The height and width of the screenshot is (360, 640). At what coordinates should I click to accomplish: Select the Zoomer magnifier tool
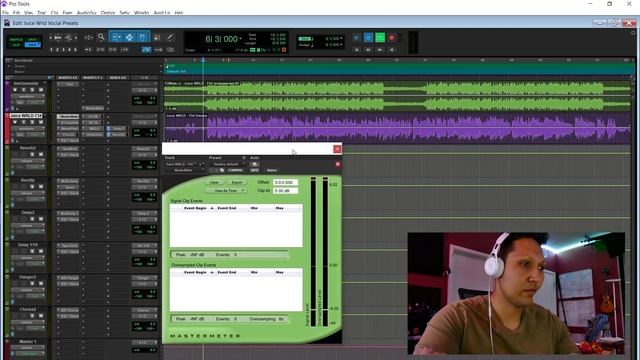tap(101, 38)
